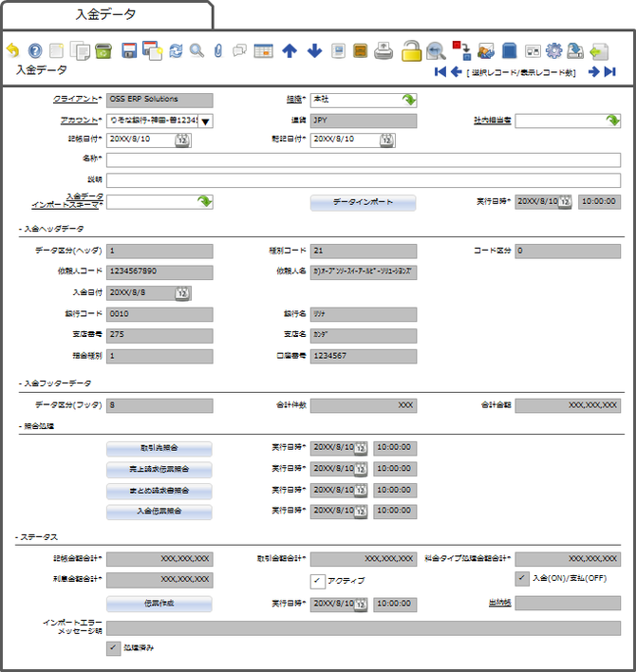This screenshot has width=636, height=672.
Task: Open the アカウント dropdown arrow
Action: pos(205,121)
